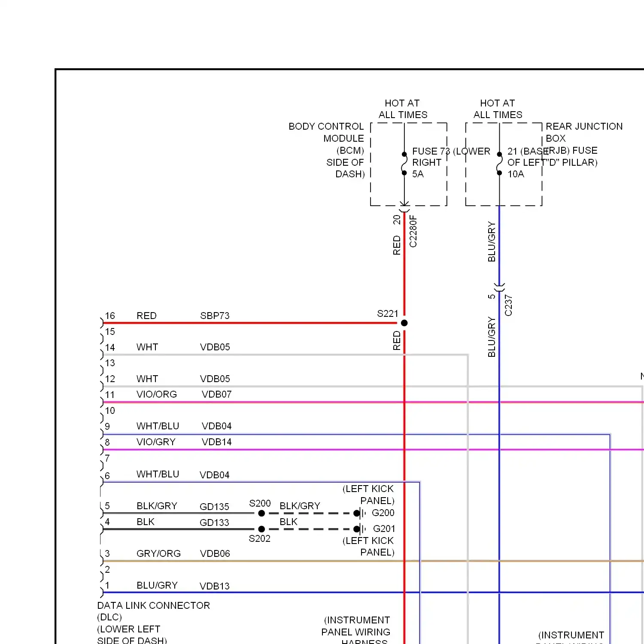Image resolution: width=644 pixels, height=644 pixels.
Task: Select circuit code GD133
Action: tap(214, 522)
